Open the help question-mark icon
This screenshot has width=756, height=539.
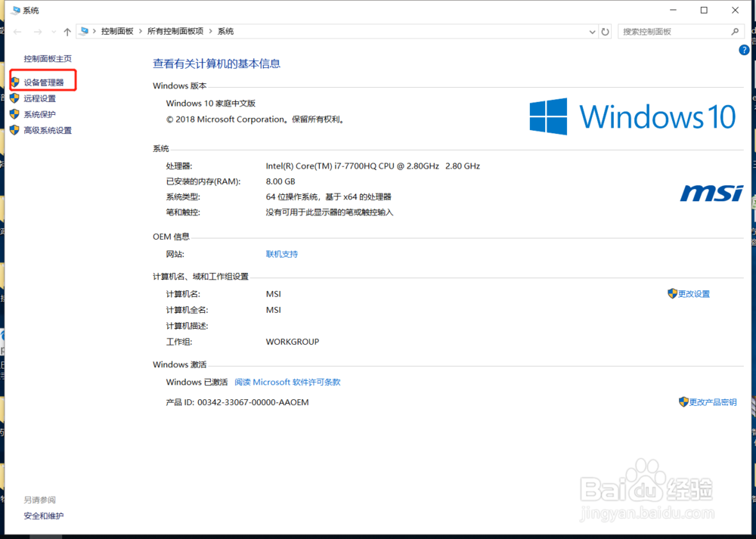pyautogui.click(x=744, y=50)
